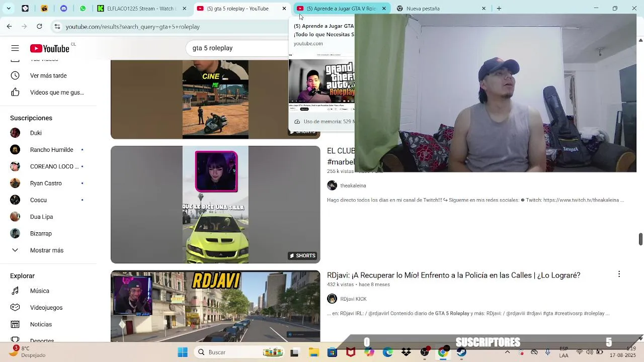This screenshot has height=362, width=644.
Task: Click the Música note icon
Action: pyautogui.click(x=15, y=291)
